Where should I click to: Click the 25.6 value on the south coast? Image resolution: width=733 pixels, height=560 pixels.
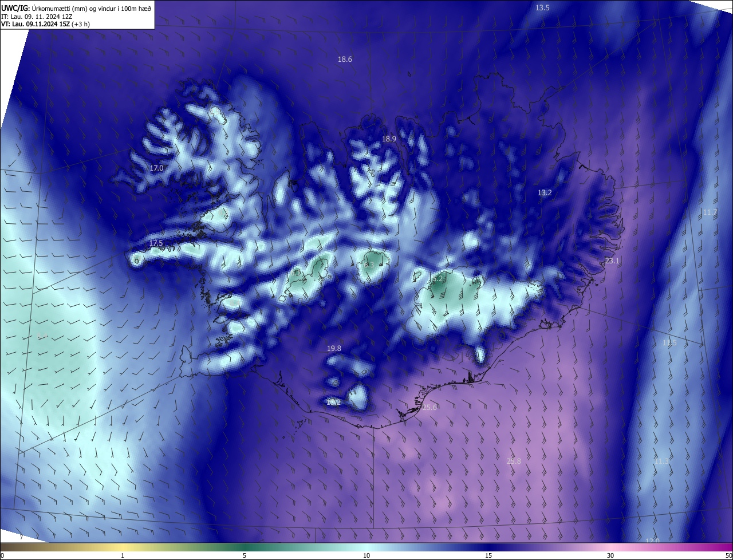tap(429, 408)
